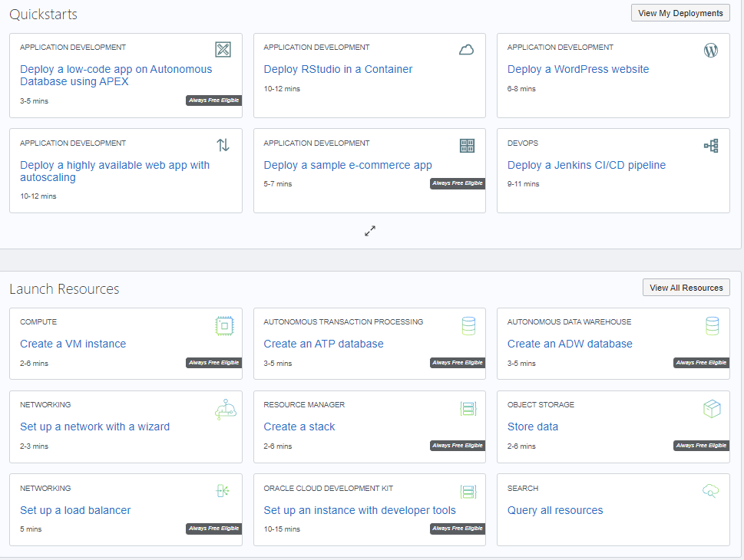Click ORACLE CLOUD DEVELOPMENT KIT label

329,489
